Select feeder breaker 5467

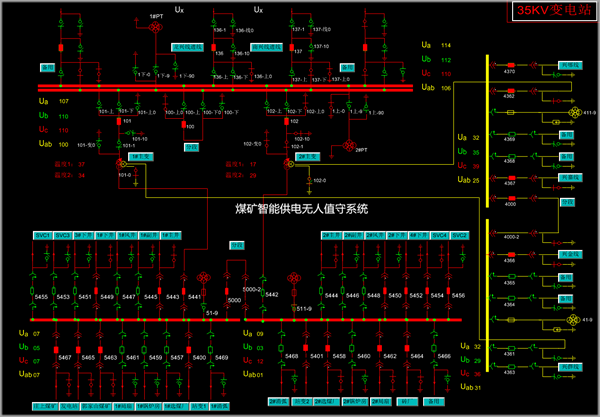56,350
